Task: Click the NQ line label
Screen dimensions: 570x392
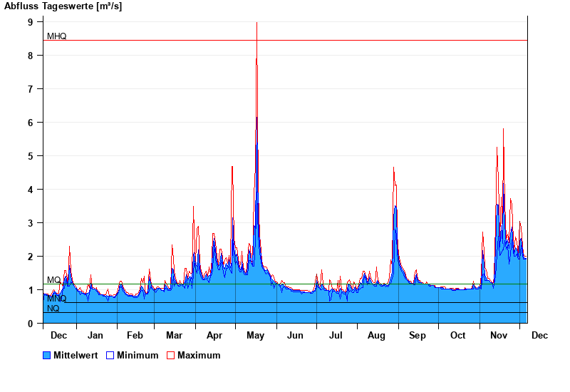Action: click(53, 309)
